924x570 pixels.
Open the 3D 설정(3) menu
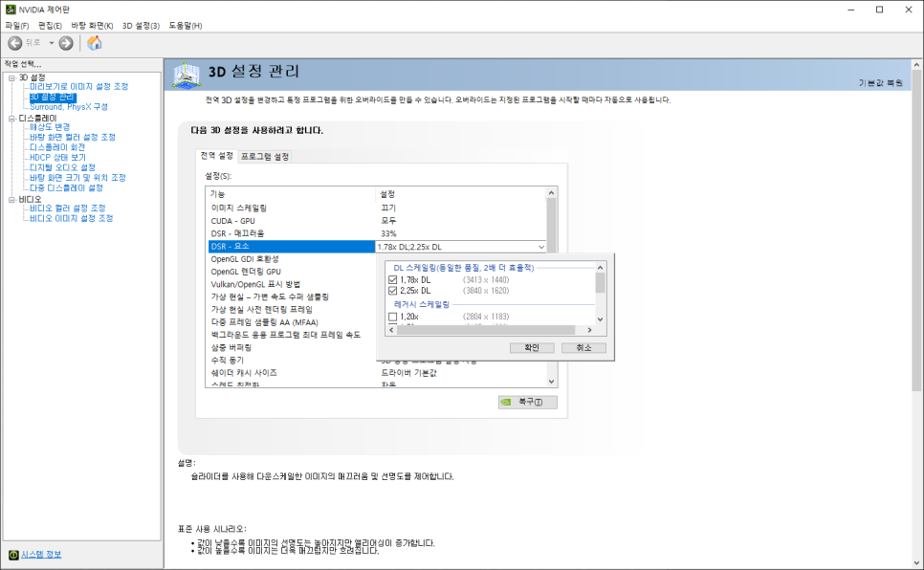coord(141,26)
